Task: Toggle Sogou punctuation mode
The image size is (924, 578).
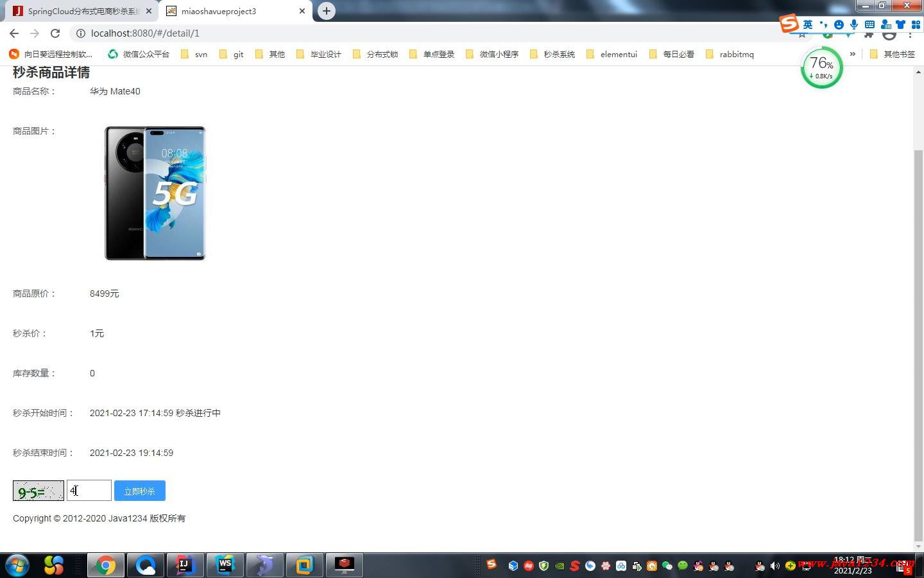Action: (824, 24)
